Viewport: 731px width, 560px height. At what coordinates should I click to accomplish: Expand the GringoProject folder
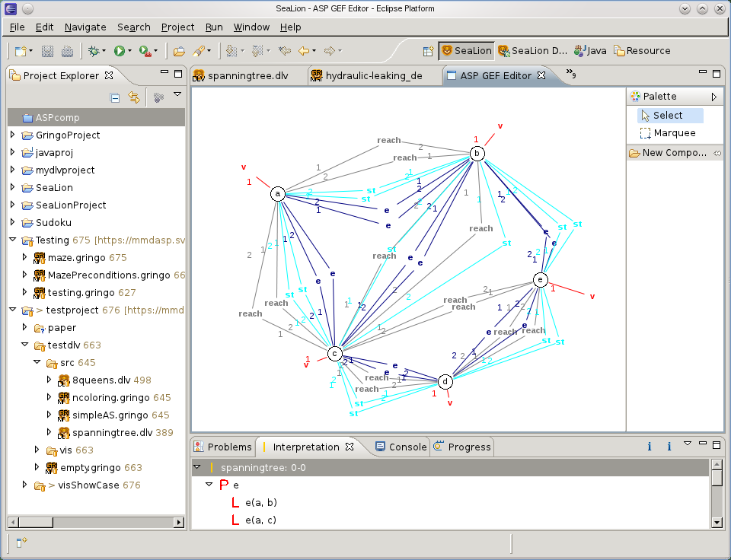[x=12, y=135]
